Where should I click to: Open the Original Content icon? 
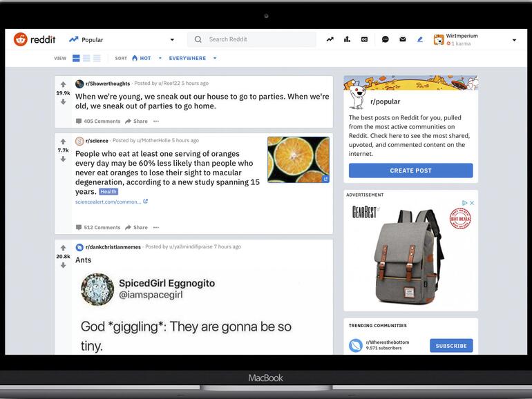tap(364, 39)
